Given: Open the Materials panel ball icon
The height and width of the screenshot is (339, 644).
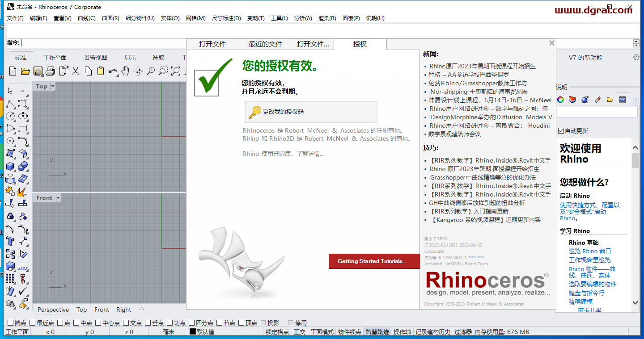Looking at the screenshot, I should click(x=585, y=99).
